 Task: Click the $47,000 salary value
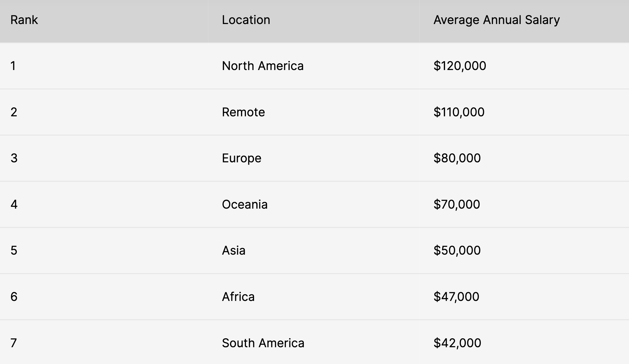coord(456,297)
